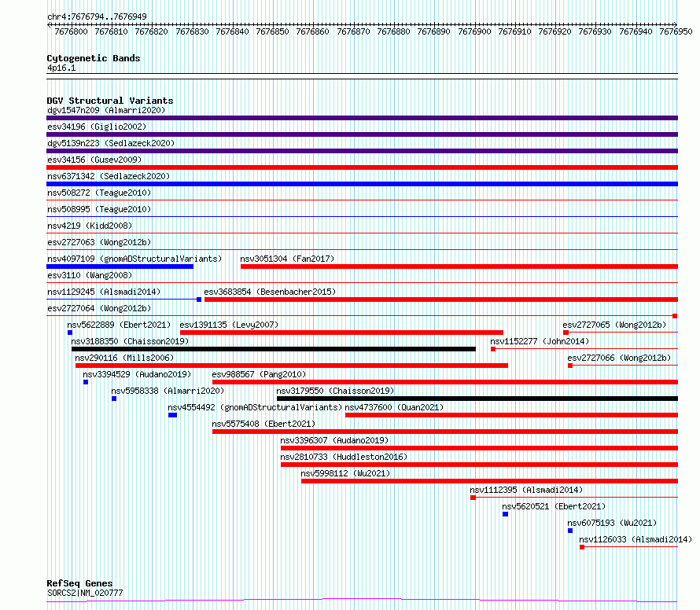Click the red bar under esv1391135 (Levy2007)
Screen dimensions: 700x610
click(x=341, y=333)
